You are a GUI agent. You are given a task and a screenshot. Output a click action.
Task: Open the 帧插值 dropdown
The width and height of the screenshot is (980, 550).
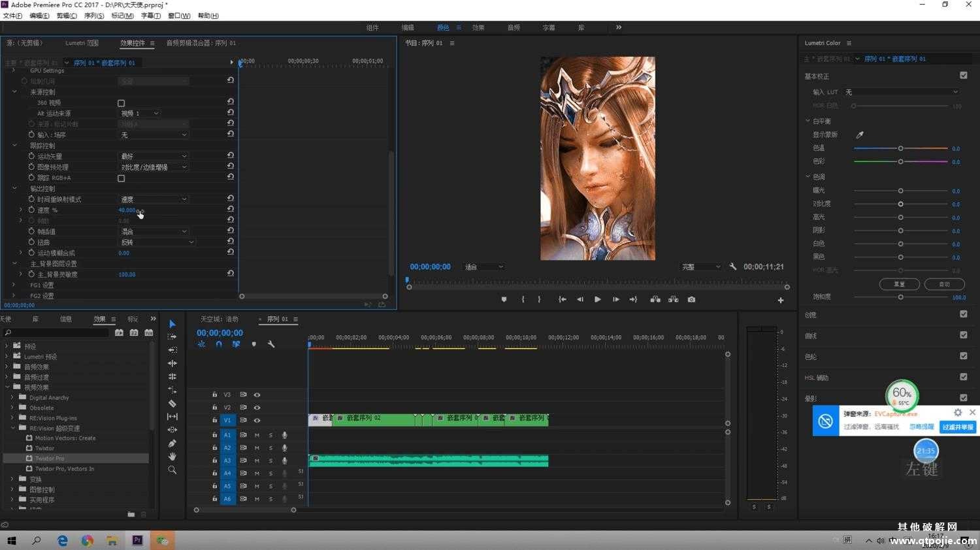tap(154, 231)
